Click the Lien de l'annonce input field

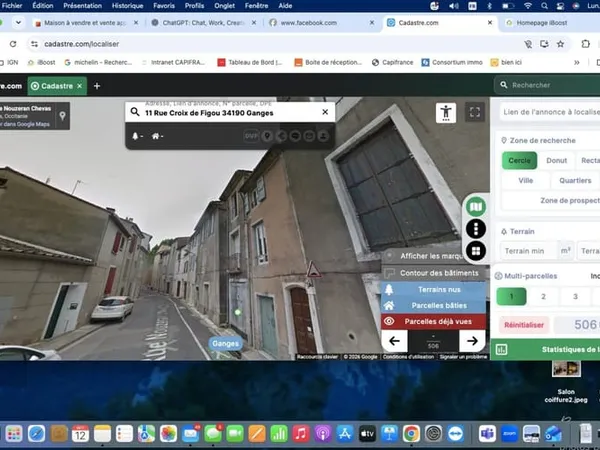550,112
